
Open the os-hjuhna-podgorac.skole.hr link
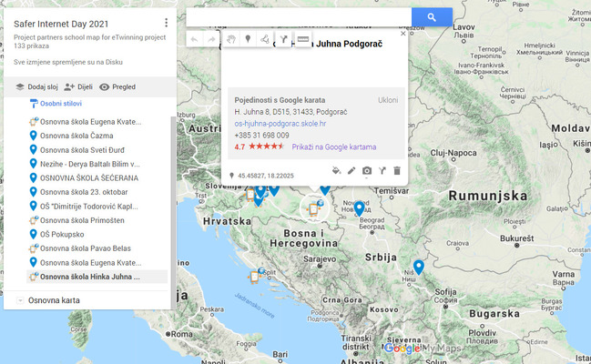tap(280, 124)
